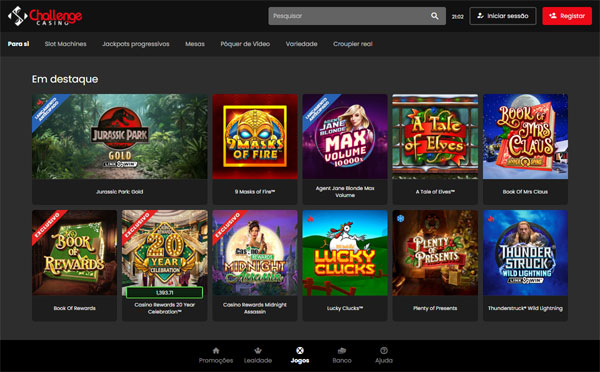Click the Exclusivo ribbon on Midnight Assassin

click(227, 225)
